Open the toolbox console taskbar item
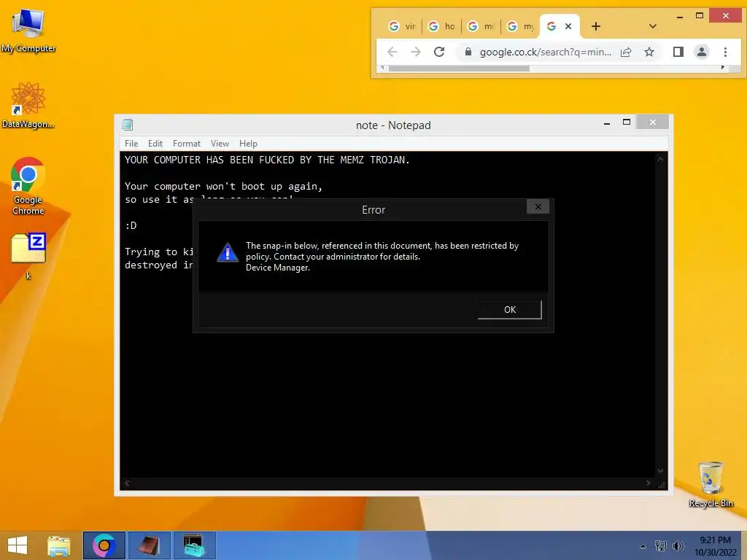 [x=194, y=545]
